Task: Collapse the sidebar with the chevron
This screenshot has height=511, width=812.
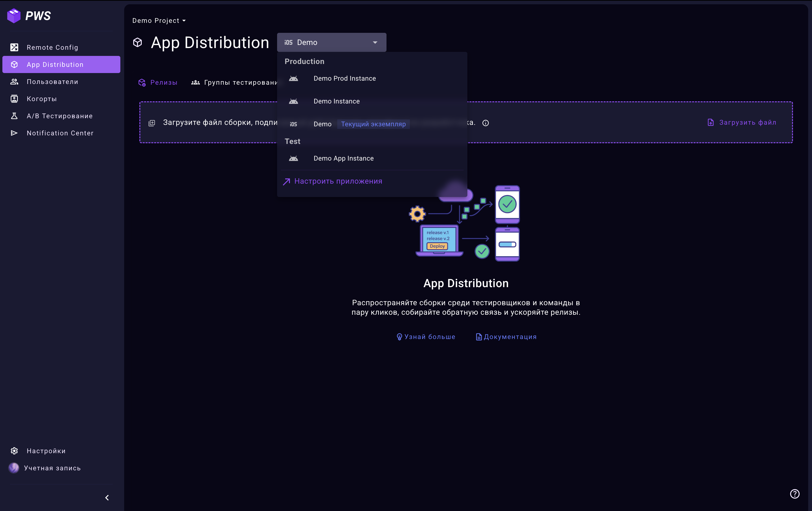Action: pyautogui.click(x=107, y=497)
